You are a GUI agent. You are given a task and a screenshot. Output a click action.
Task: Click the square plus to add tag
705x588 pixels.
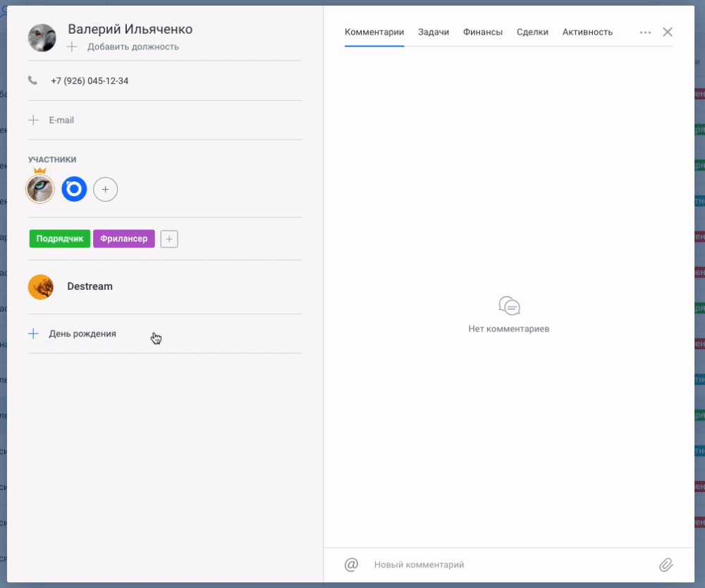[x=169, y=239]
